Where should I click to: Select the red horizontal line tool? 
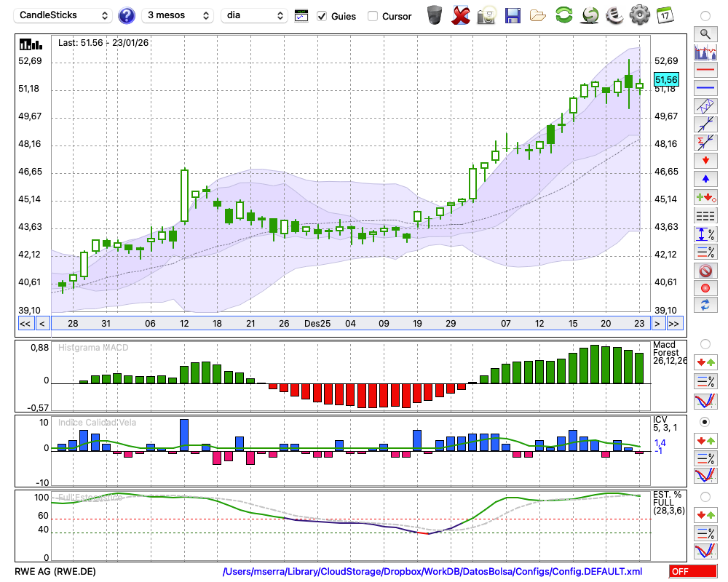pyautogui.click(x=705, y=71)
